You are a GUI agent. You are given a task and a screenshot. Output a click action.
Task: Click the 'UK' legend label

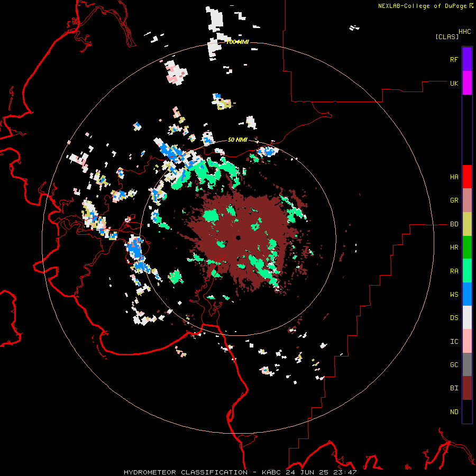pyautogui.click(x=454, y=83)
